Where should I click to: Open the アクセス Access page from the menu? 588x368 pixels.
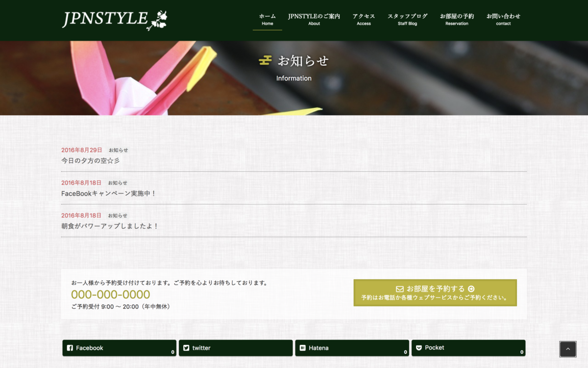pyautogui.click(x=364, y=19)
